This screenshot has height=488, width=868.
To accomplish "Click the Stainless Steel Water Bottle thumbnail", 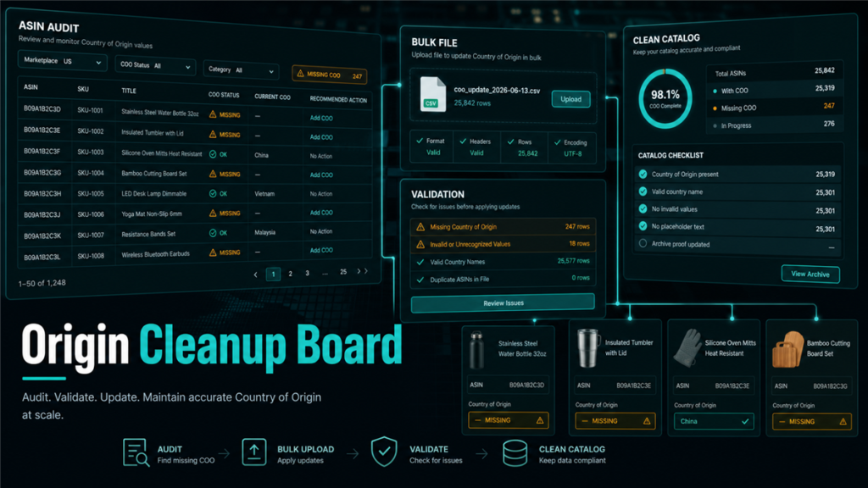I will pos(476,349).
